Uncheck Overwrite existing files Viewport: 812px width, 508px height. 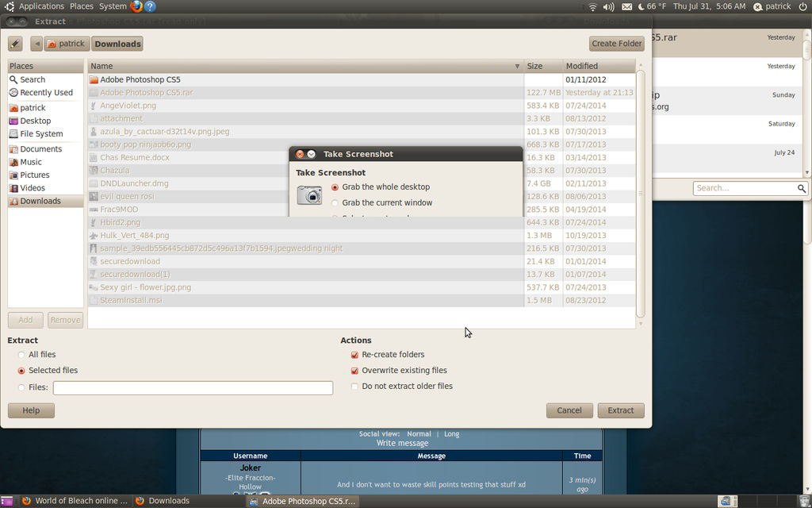[x=354, y=371]
